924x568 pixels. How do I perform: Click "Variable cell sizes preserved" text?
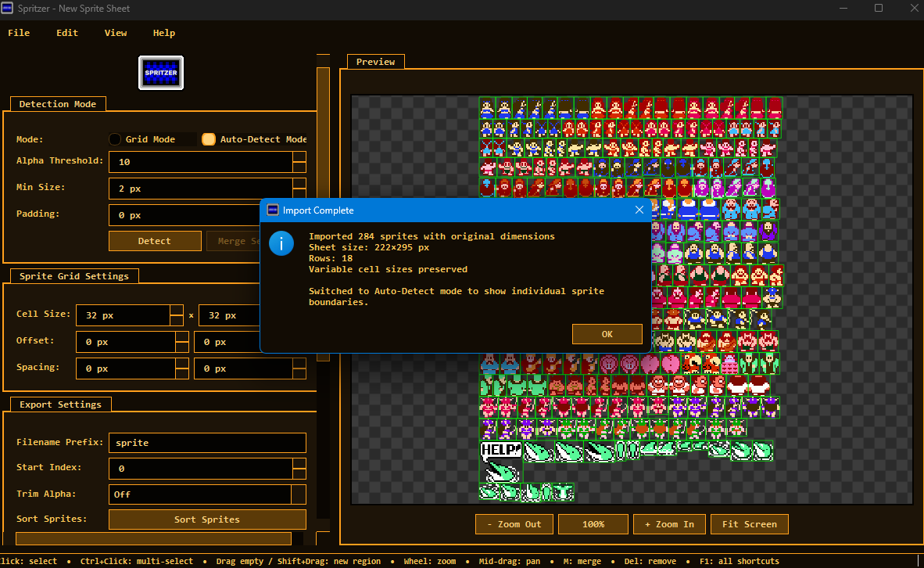[x=388, y=270]
